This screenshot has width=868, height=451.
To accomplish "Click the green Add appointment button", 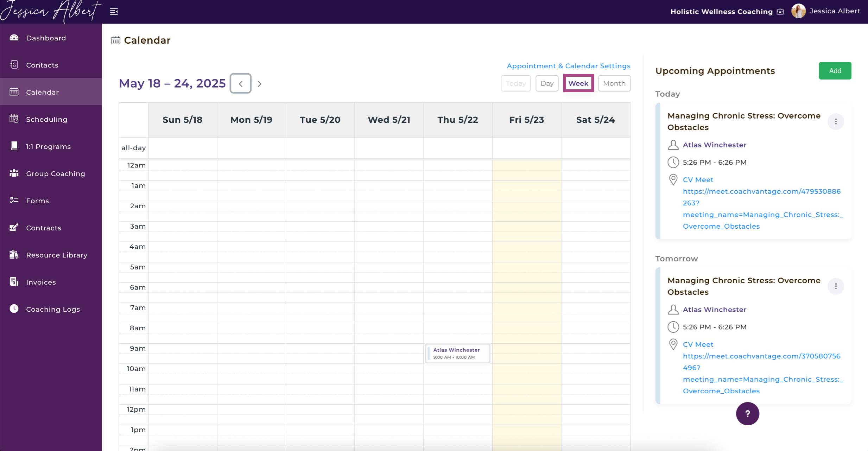I will (x=835, y=71).
